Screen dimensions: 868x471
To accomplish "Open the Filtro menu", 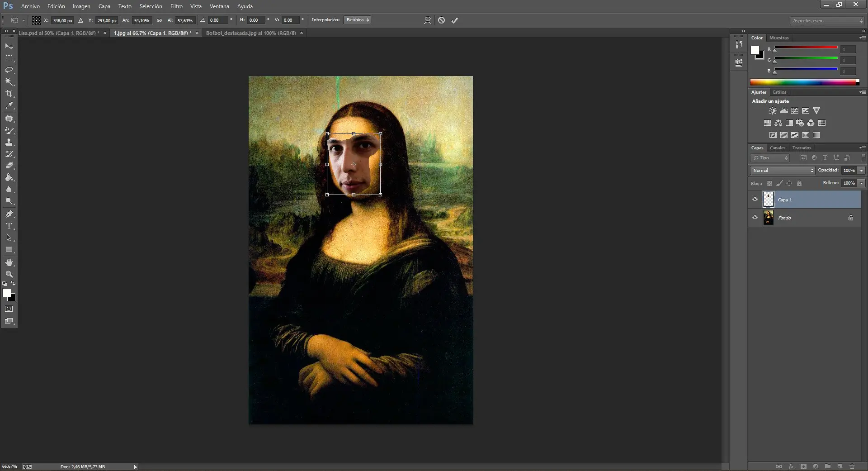I will click(176, 6).
